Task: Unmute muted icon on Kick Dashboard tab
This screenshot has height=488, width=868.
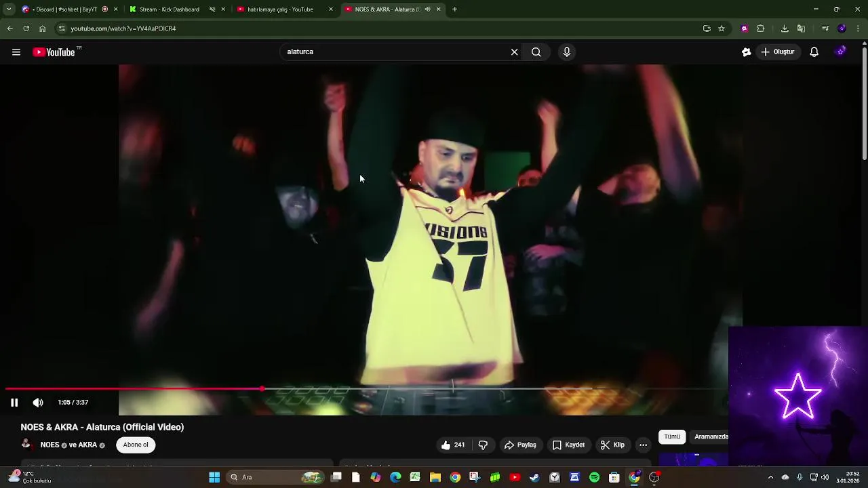Action: point(212,9)
